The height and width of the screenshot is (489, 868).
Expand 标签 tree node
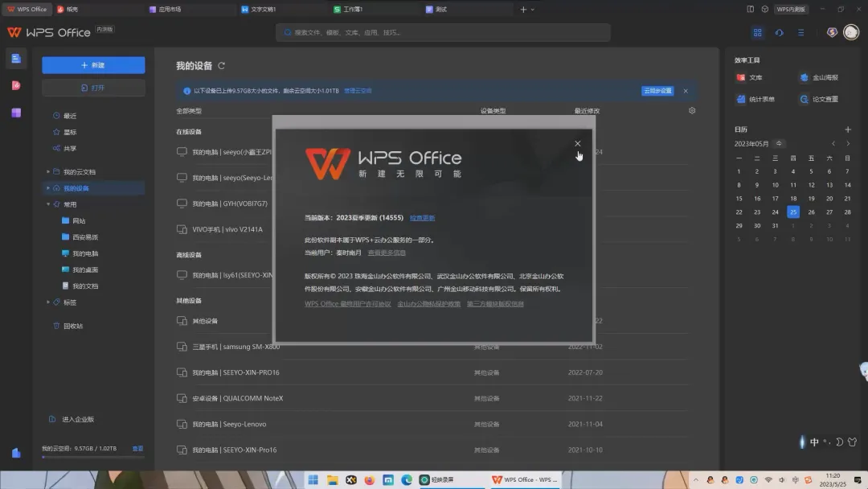(48, 302)
